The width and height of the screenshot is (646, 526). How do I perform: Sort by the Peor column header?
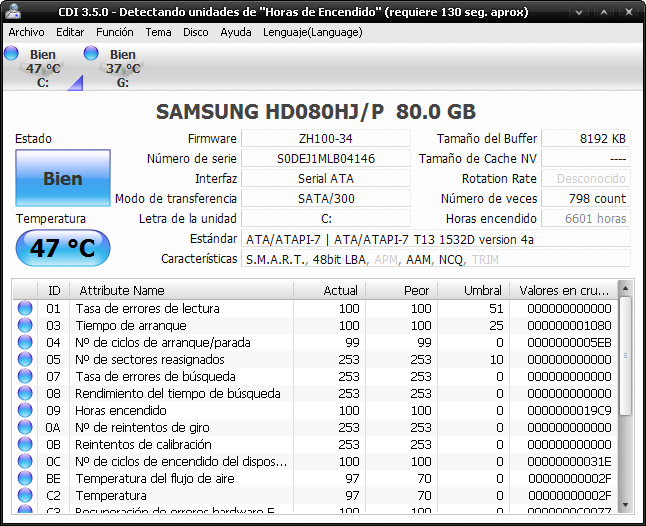pos(401,290)
